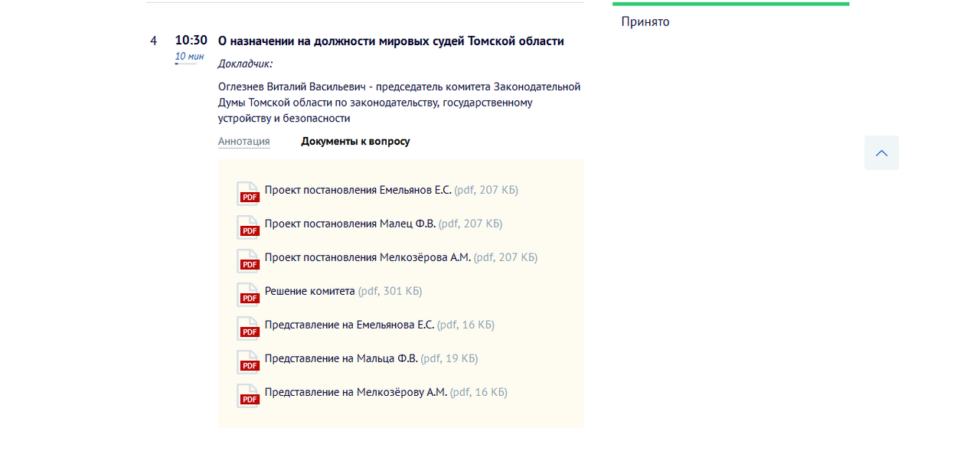This screenshot has height=451, width=980.
Task: Open Представление на Мелкозёрову А.М. document
Action: point(356,392)
